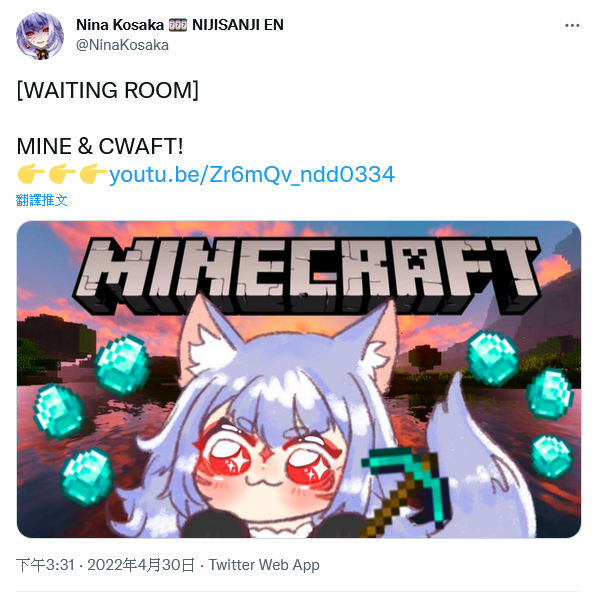Image resolution: width=598 pixels, height=593 pixels.
Task: Click the NIJISANJI EN text in name
Action: (x=238, y=25)
